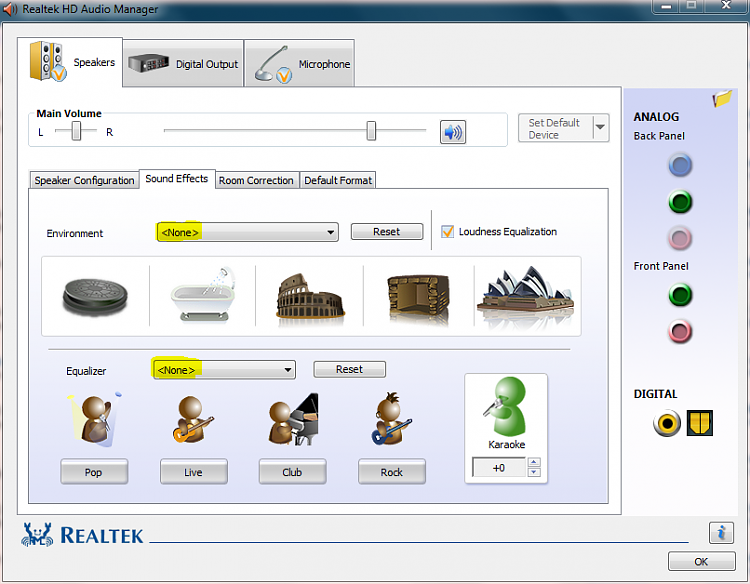
Task: Select the Colosseum arena environment icon
Action: click(x=310, y=297)
